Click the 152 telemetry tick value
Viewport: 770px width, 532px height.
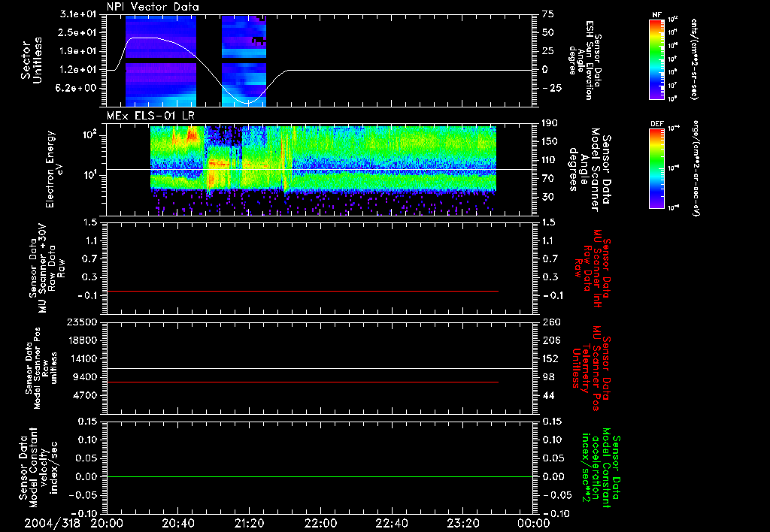pyautogui.click(x=551, y=358)
